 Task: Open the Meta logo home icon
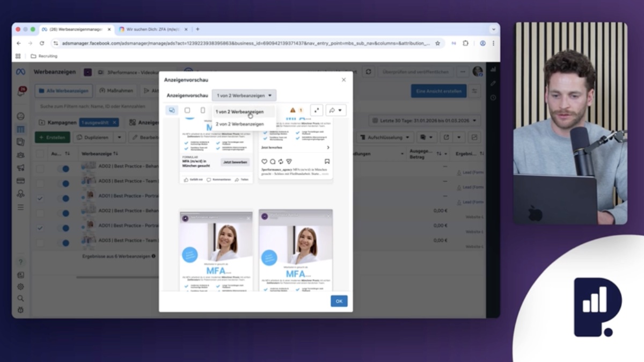(x=20, y=72)
